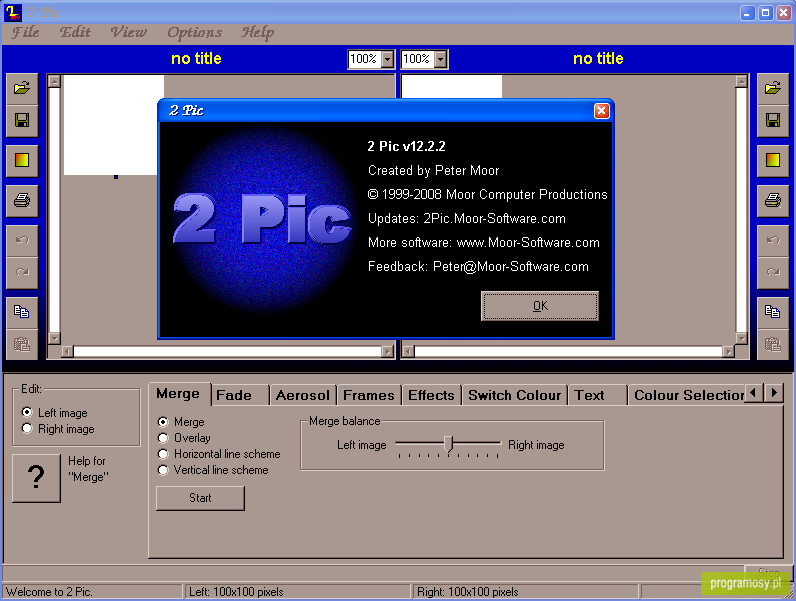Click left pane scroll up arrow

coord(54,81)
